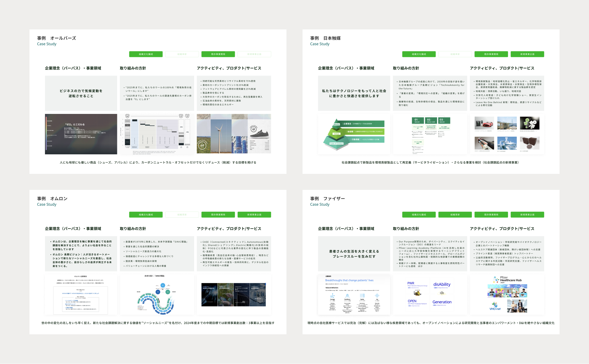Click the red sports car photo thumbnail
This screenshot has height=364, width=589.
(484, 123)
